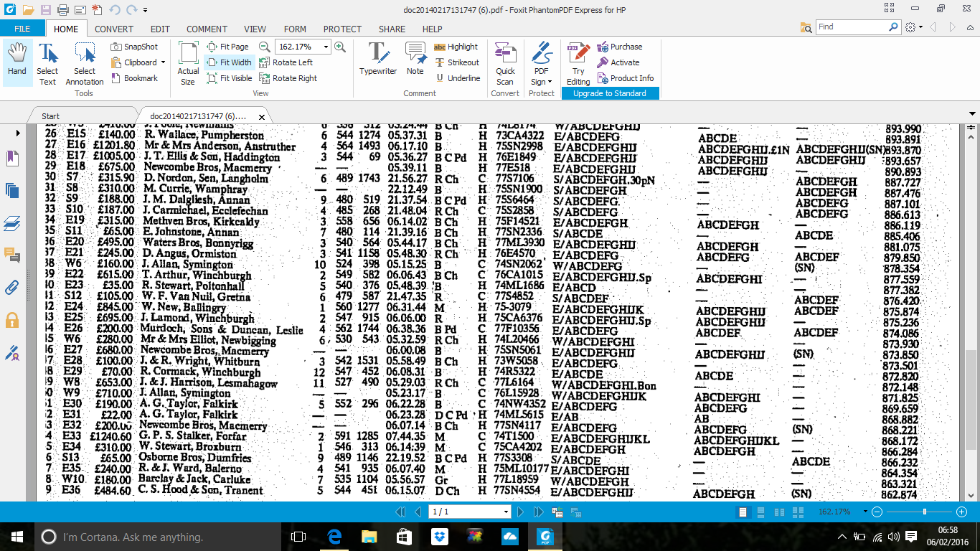Viewport: 980px width, 551px height.
Task: Open the Bookmarks panel in sidebar
Action: [x=12, y=158]
